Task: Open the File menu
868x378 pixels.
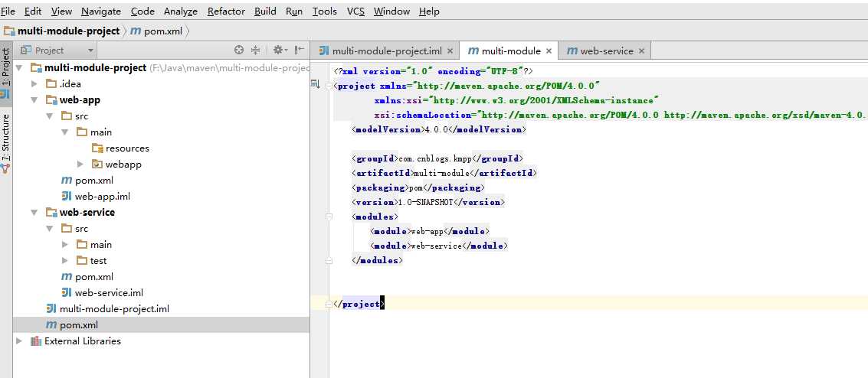Action: [8, 11]
